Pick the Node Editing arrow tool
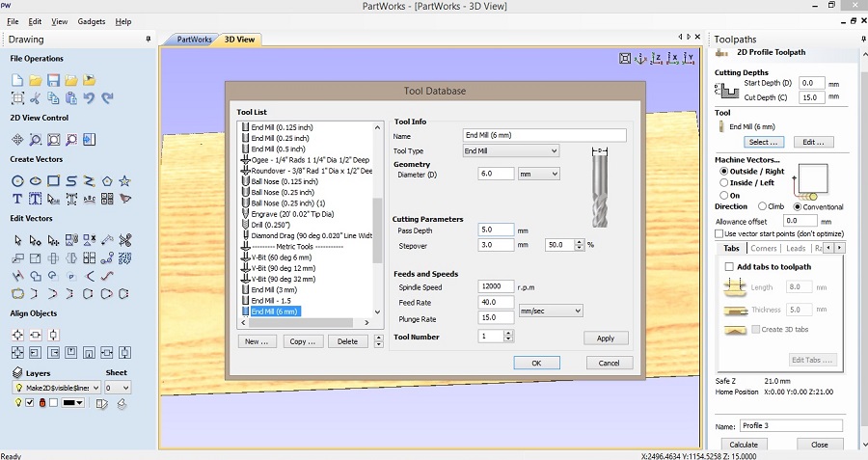868x460 pixels. (x=36, y=240)
